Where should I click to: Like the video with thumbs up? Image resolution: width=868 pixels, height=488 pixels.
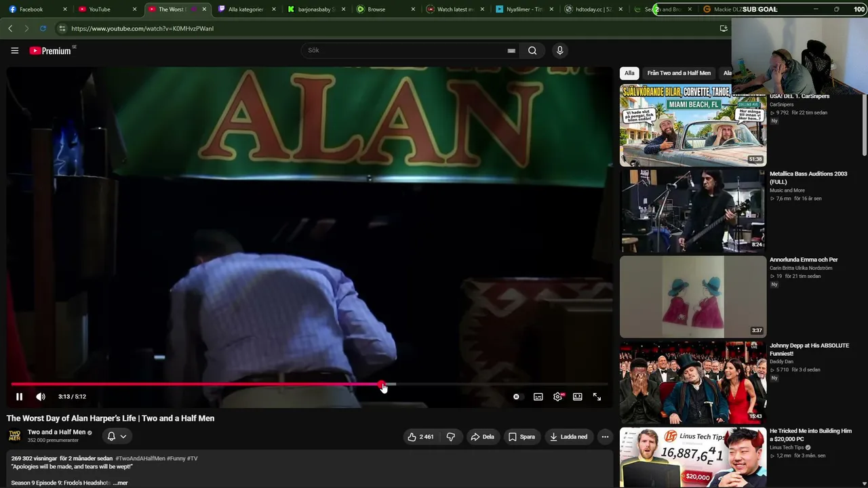coord(420,436)
